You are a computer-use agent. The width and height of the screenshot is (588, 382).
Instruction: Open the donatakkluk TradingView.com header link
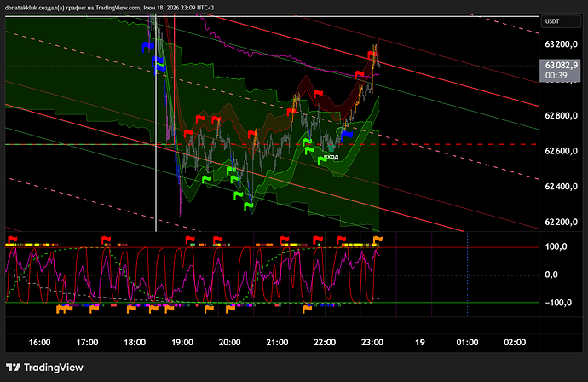[109, 8]
